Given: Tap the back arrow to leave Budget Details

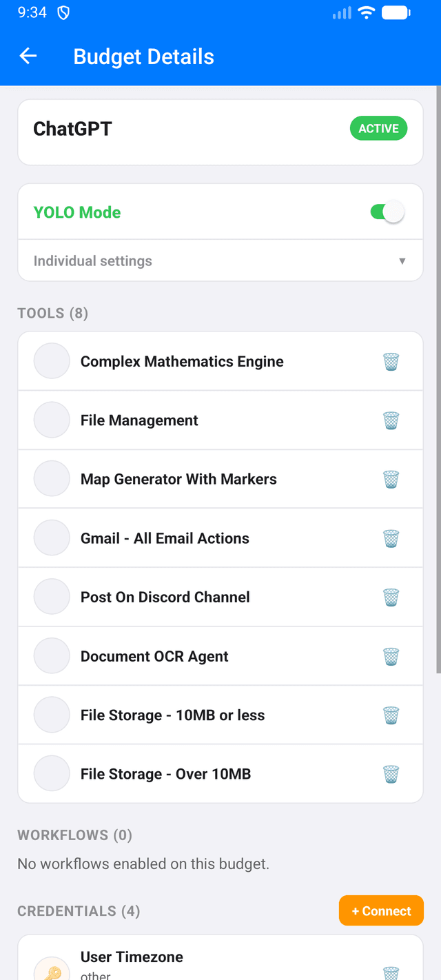Looking at the screenshot, I should coord(28,56).
